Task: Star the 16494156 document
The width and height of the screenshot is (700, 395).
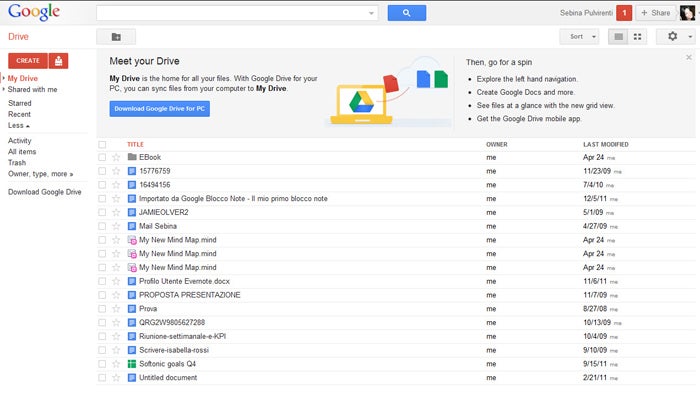Action: pyautogui.click(x=116, y=185)
